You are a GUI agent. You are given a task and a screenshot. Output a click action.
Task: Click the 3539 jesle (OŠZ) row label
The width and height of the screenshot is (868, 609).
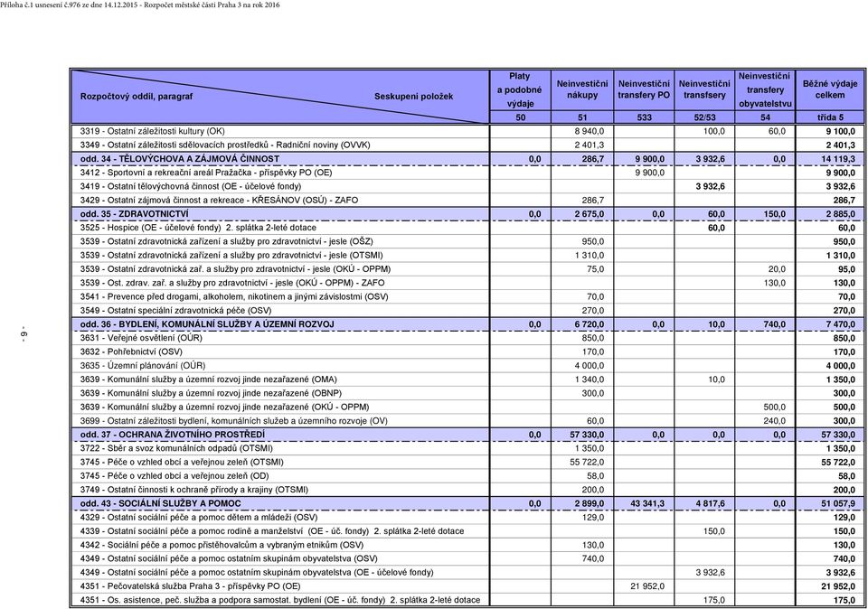(226, 241)
